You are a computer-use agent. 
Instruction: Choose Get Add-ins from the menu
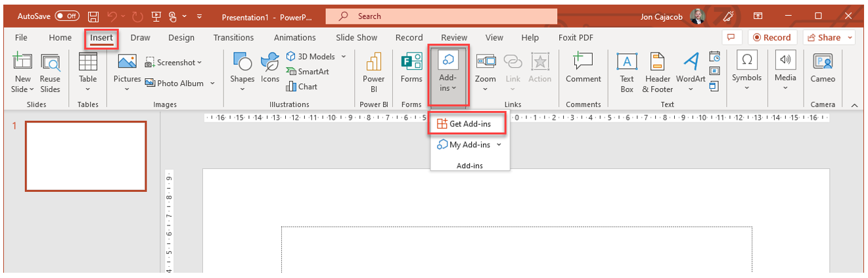coord(467,124)
